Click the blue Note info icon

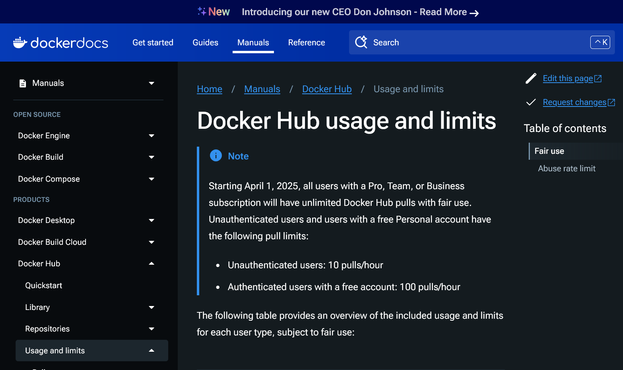216,155
